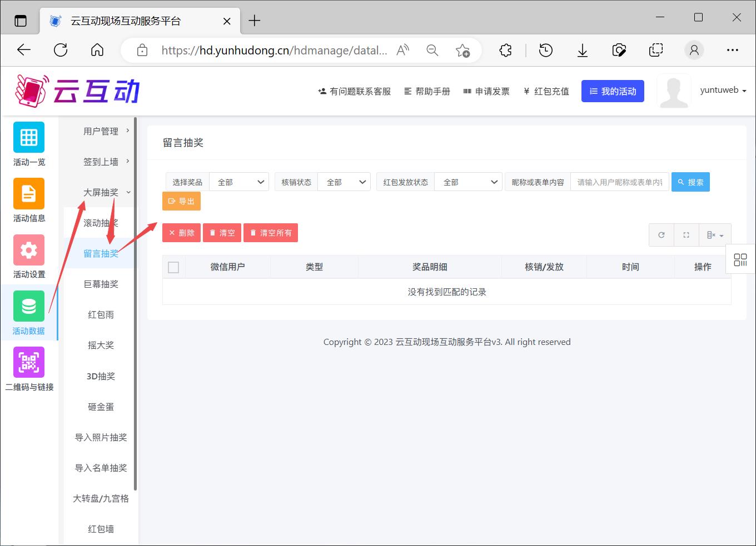Click the 时间 column header
756x546 pixels.
click(x=630, y=267)
